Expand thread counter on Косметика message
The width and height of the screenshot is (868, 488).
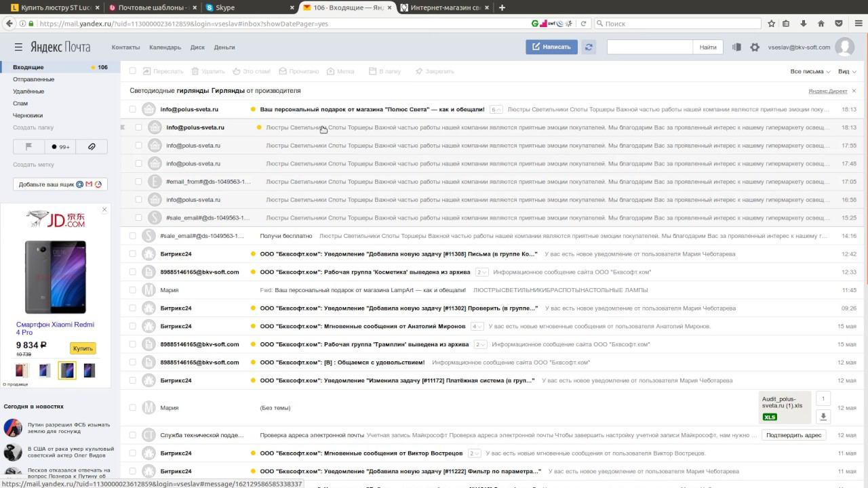click(x=482, y=272)
